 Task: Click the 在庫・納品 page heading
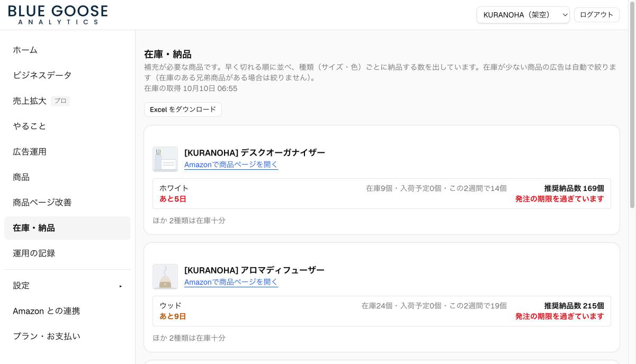pyautogui.click(x=168, y=54)
